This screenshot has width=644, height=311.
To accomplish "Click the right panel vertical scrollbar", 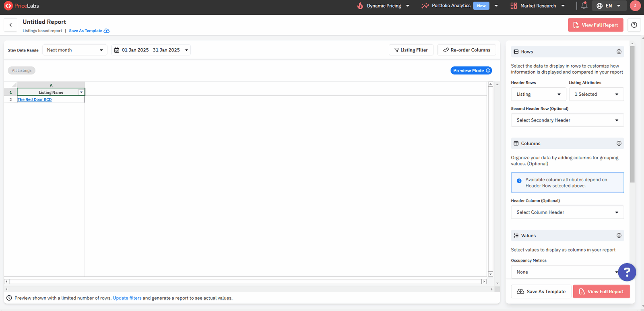I will (632, 115).
